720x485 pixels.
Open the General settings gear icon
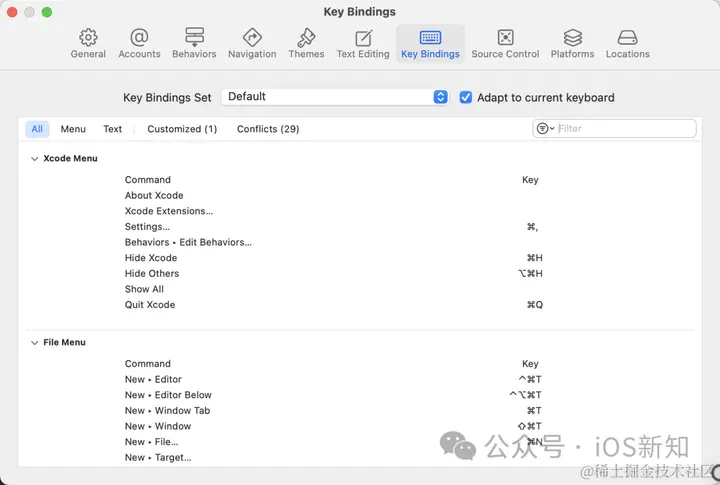click(88, 38)
